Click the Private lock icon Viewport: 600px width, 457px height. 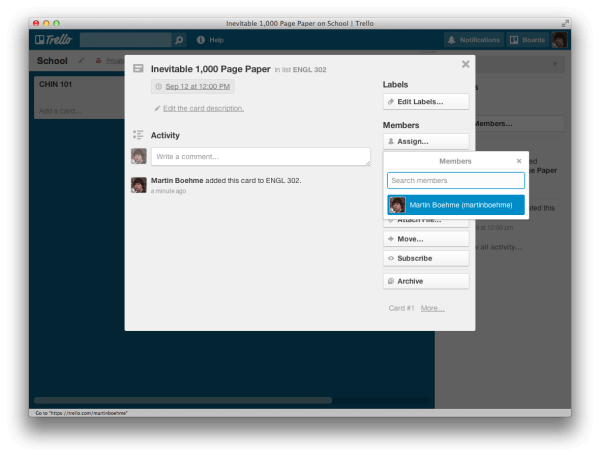coord(98,60)
